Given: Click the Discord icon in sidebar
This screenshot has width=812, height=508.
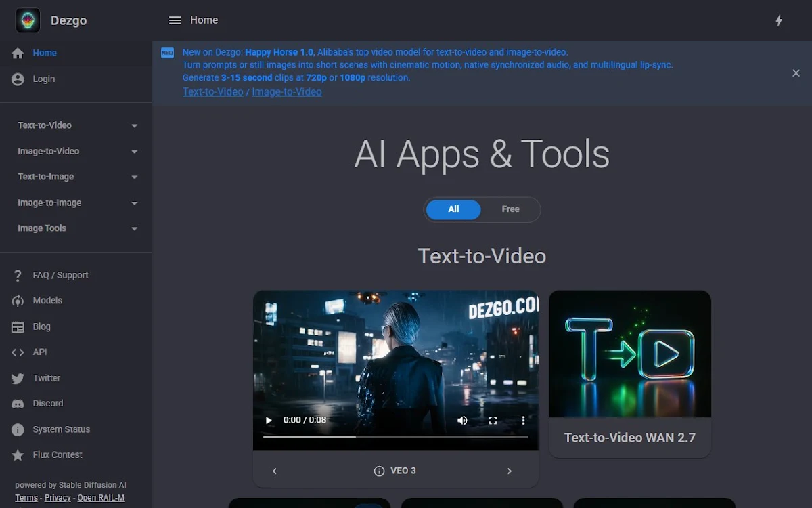Looking at the screenshot, I should pos(18,404).
